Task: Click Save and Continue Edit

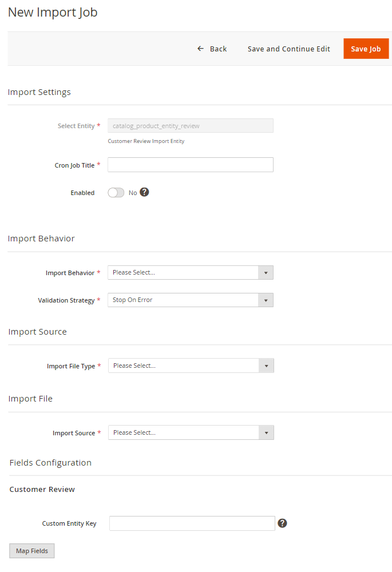Action: click(x=288, y=49)
